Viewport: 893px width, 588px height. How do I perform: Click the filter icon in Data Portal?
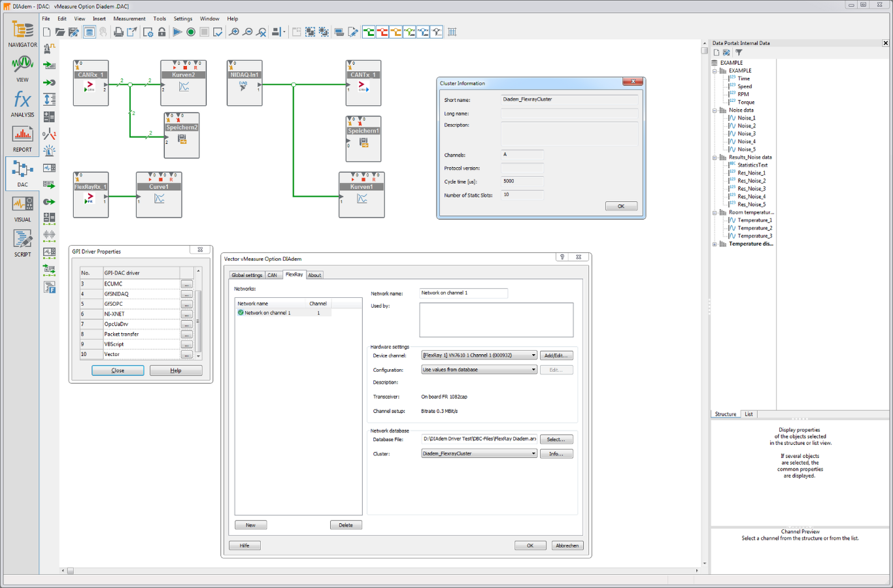pyautogui.click(x=739, y=52)
